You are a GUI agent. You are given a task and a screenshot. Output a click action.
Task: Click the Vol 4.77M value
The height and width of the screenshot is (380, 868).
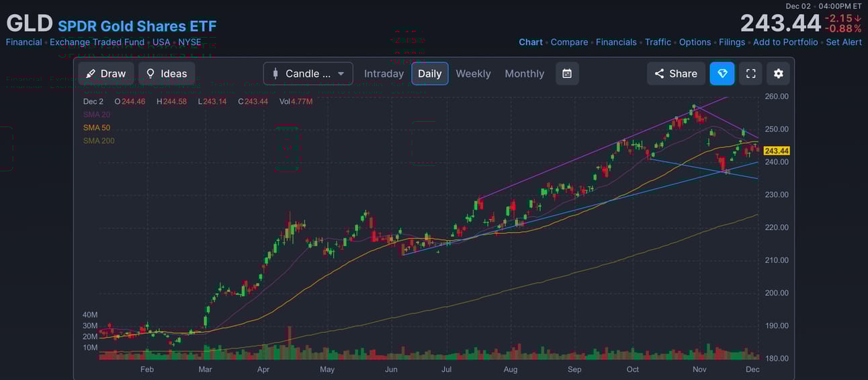296,102
